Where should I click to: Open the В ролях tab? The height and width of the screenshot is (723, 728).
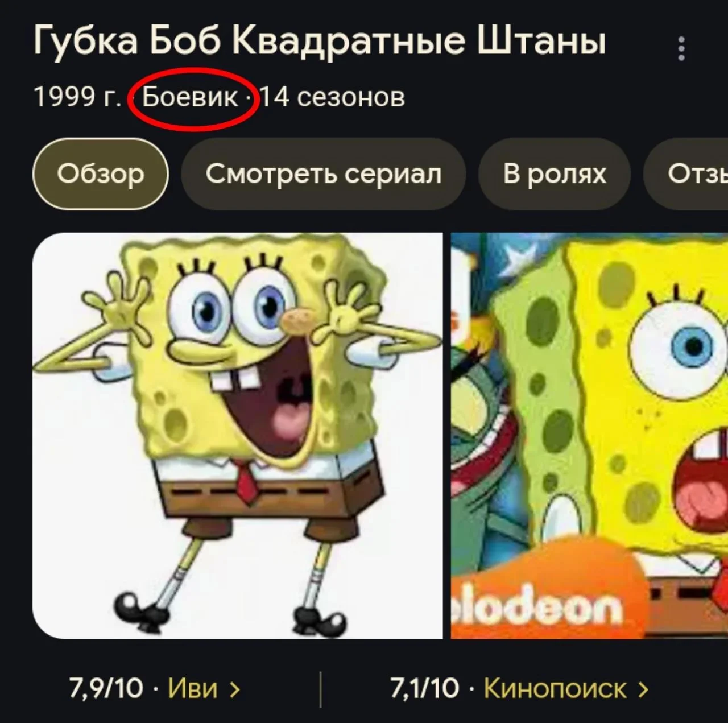click(555, 174)
